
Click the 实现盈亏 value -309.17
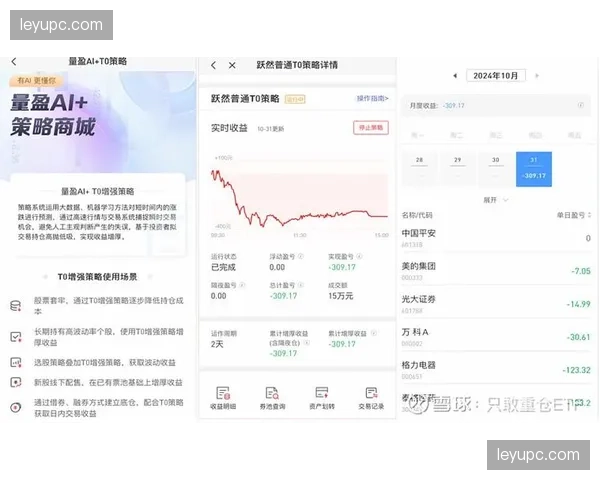pyautogui.click(x=342, y=267)
